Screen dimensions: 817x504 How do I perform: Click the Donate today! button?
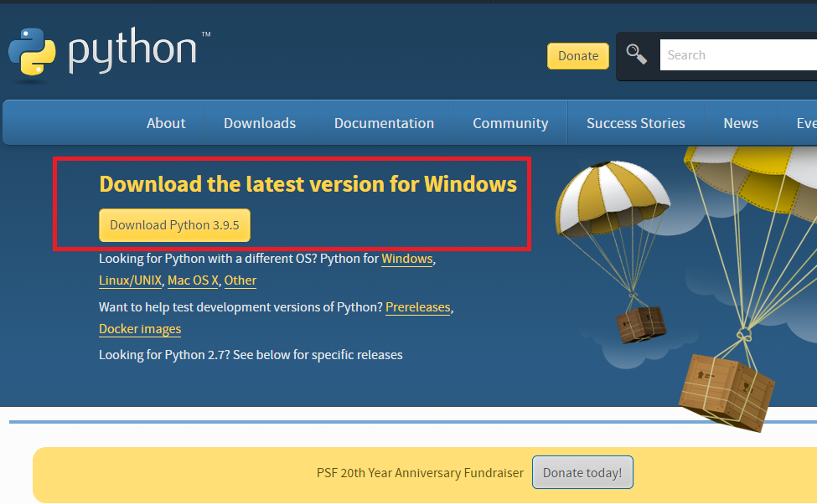tap(582, 472)
